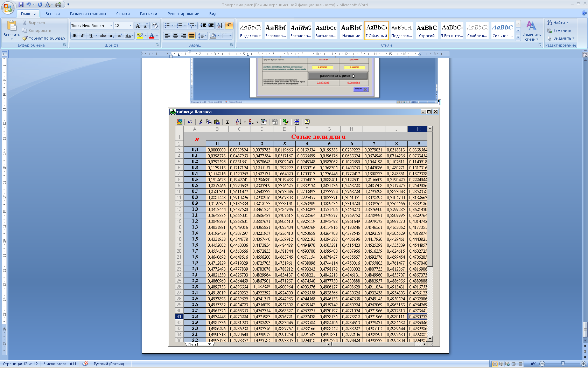Expand the styles gallery more arrow
The image size is (588, 368).
(x=518, y=37)
